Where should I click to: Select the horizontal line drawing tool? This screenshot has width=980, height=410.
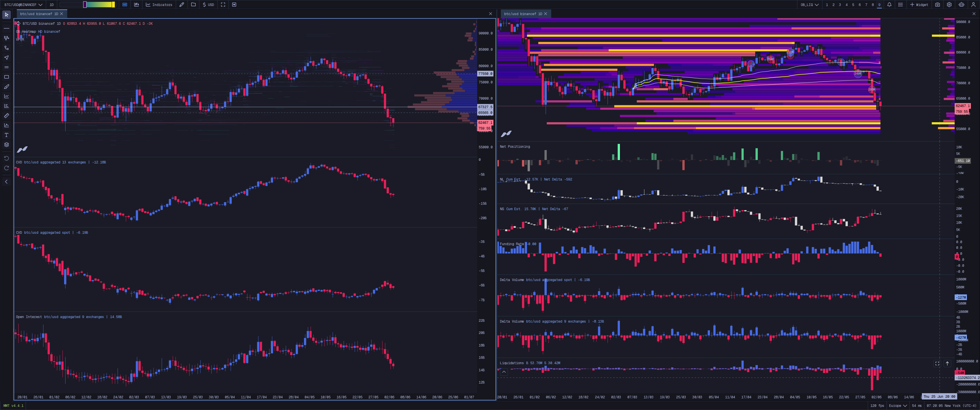7,28
